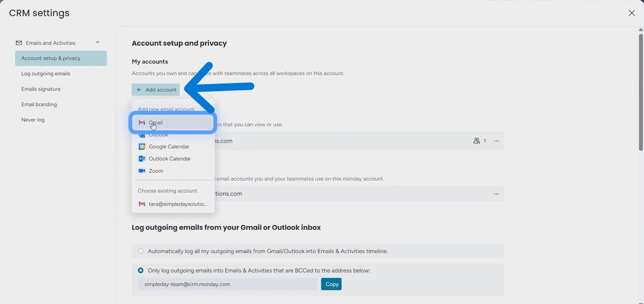644x304 pixels.
Task: Choose existing tara@simpledaysolutio... account
Action: (x=173, y=204)
